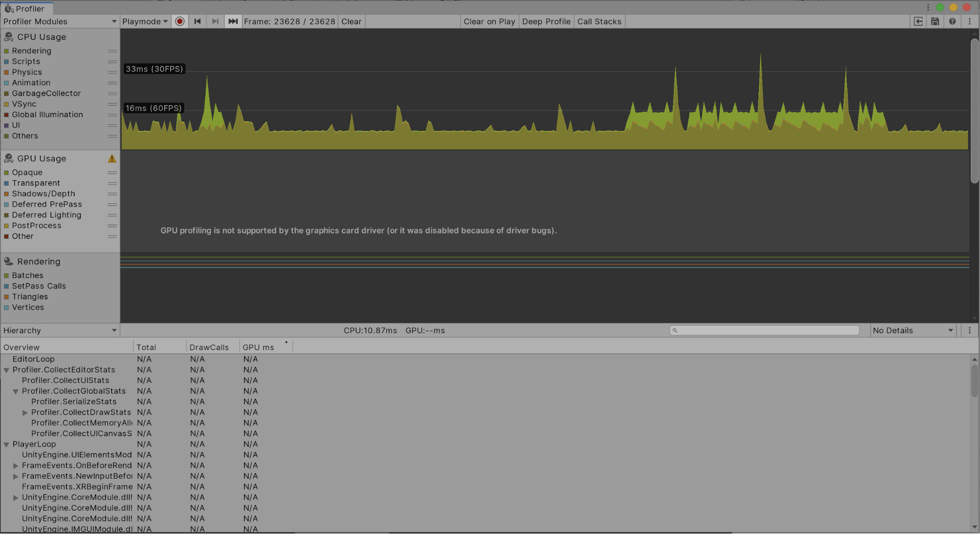Open the toolbar's three-dot options menu

tap(969, 22)
